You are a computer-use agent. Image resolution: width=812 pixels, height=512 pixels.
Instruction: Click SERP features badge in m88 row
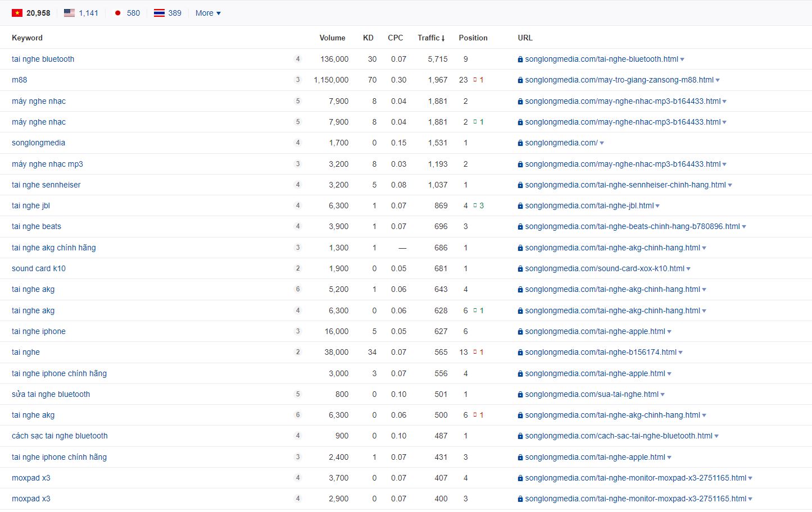click(298, 80)
